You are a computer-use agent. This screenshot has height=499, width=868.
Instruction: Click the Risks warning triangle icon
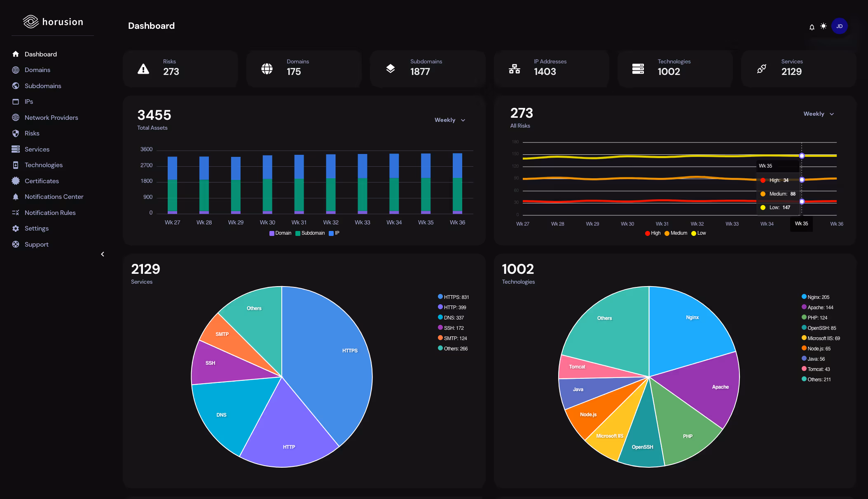tap(143, 69)
